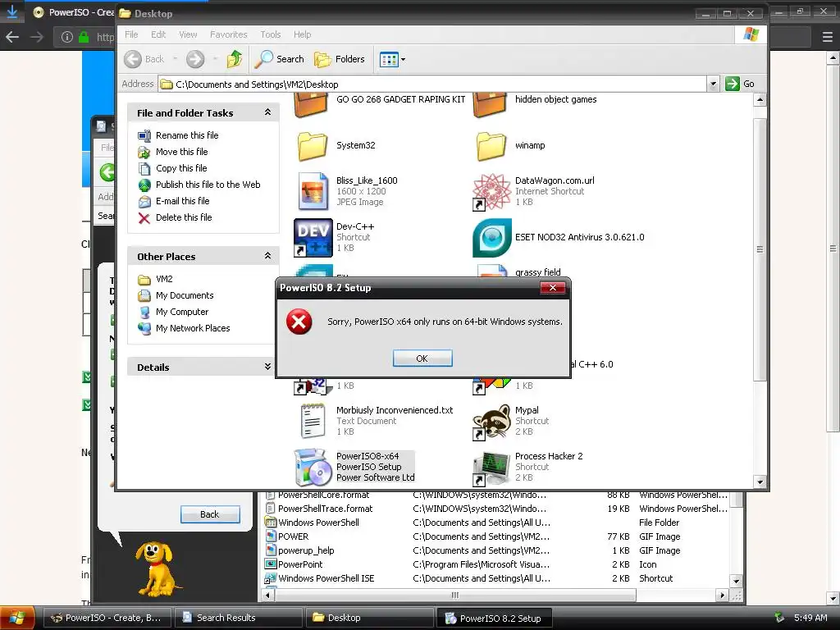840x630 pixels.
Task: Open Search in the Explorer toolbar
Action: (x=279, y=59)
